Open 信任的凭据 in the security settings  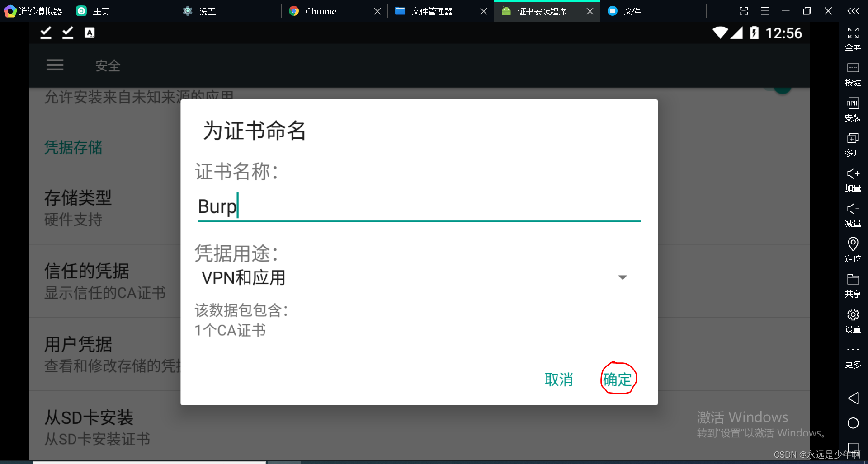(105, 281)
